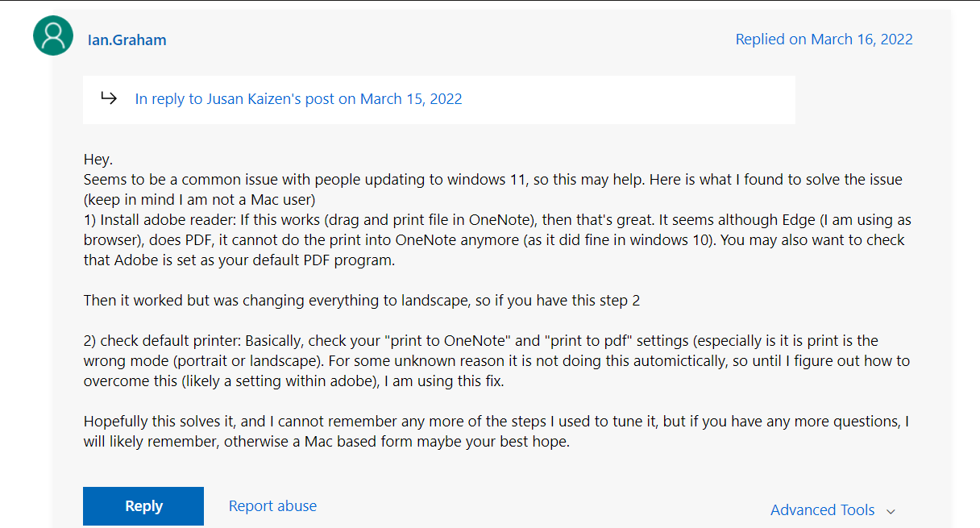Click the Report abuse link

pos(272,506)
